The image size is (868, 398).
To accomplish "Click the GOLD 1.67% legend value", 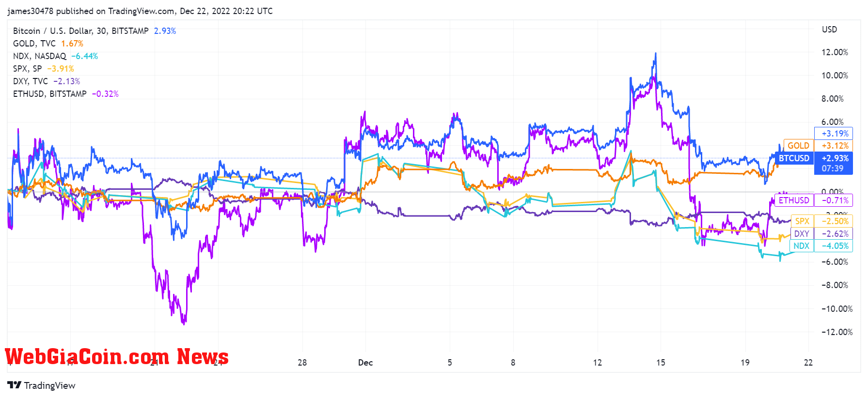I will coord(72,44).
